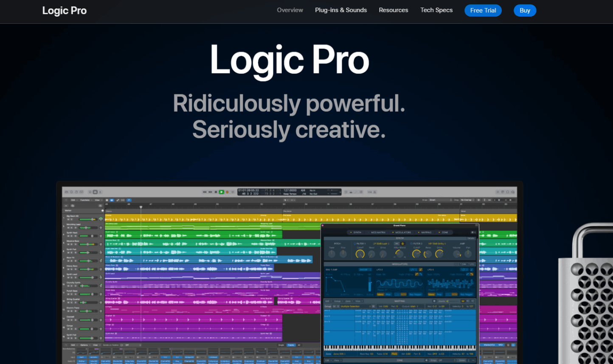Click the Filter Blend knob

[399, 254]
